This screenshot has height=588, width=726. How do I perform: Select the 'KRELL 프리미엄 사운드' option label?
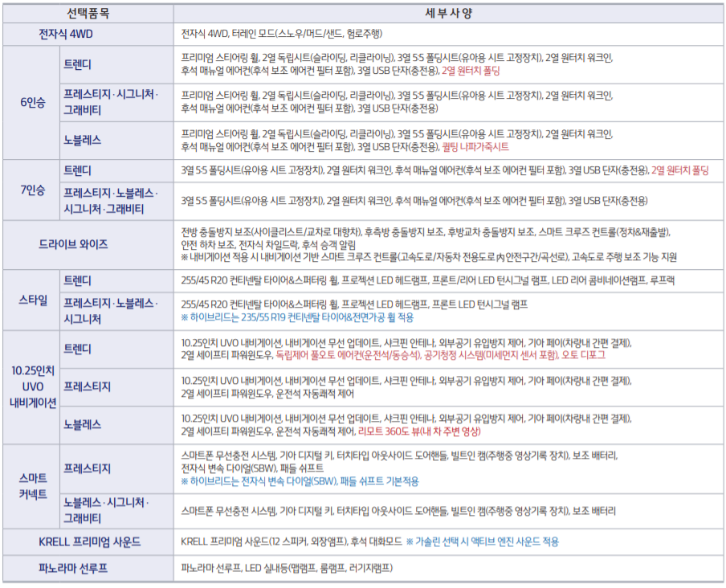click(89, 541)
